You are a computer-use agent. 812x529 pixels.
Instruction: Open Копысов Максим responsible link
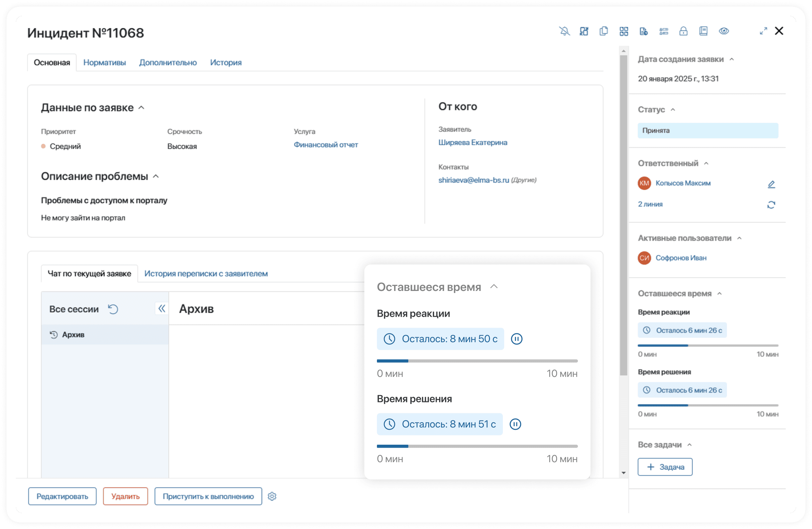click(x=683, y=183)
